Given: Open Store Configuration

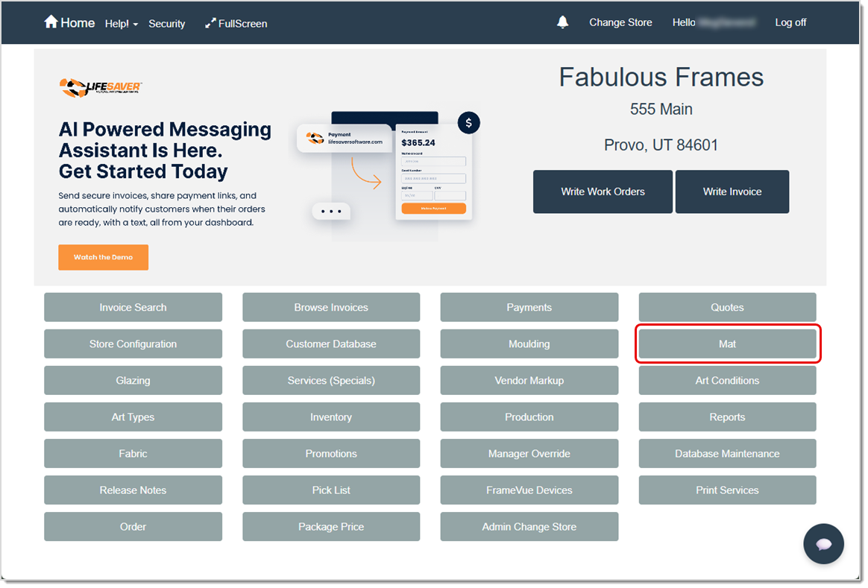Looking at the screenshot, I should (133, 344).
